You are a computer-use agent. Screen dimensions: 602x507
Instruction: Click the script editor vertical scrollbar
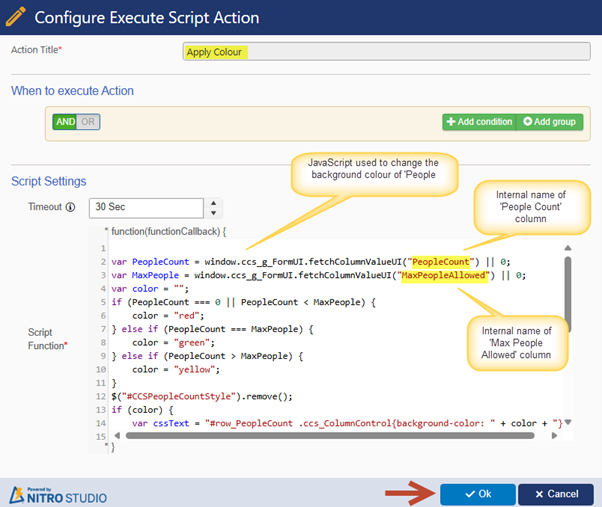pos(568,294)
